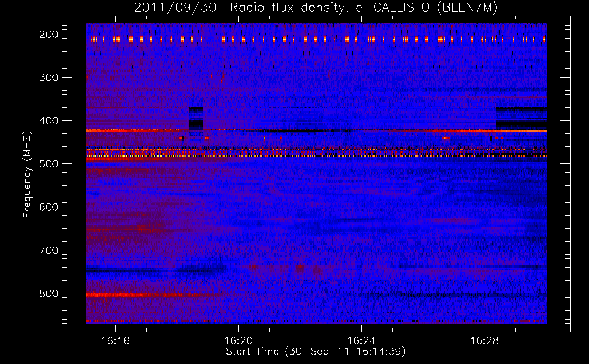Screen dimensions: 589x364
Task: Click the 500 frequency tick label
Action: click(x=49, y=164)
